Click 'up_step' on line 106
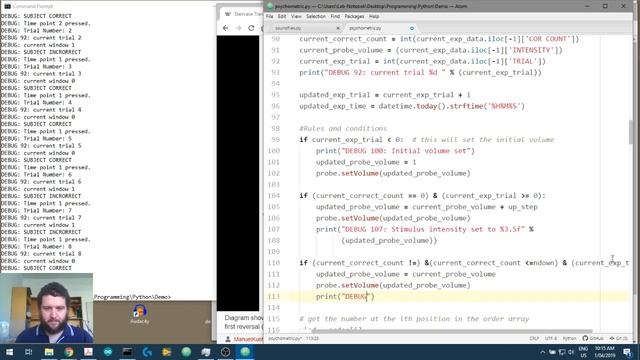This screenshot has width=640, height=360. [x=523, y=207]
